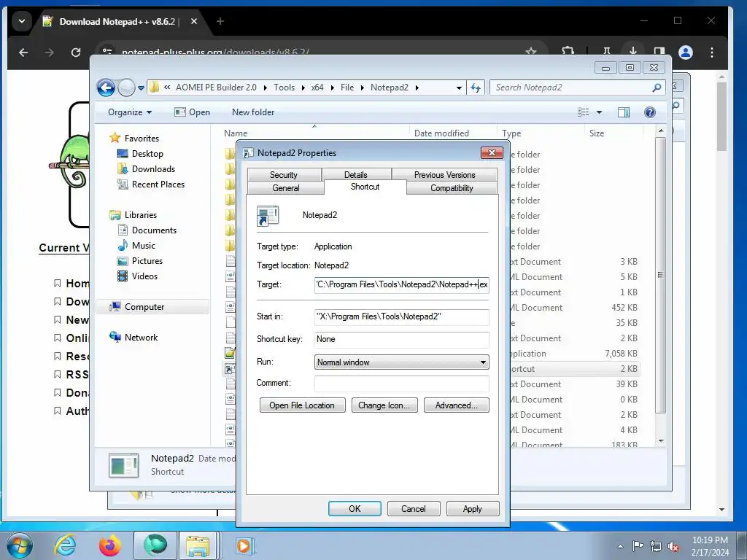
Task: Select Favorites in the navigation pane
Action: pyautogui.click(x=142, y=138)
